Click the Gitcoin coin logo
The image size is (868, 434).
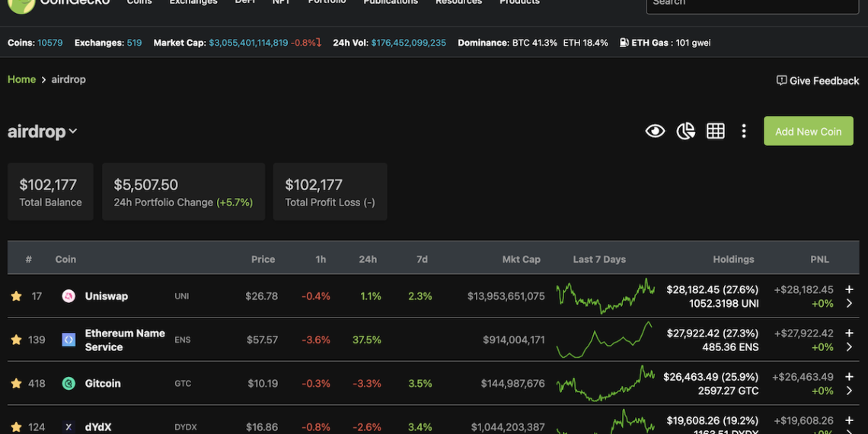pyautogui.click(x=69, y=383)
